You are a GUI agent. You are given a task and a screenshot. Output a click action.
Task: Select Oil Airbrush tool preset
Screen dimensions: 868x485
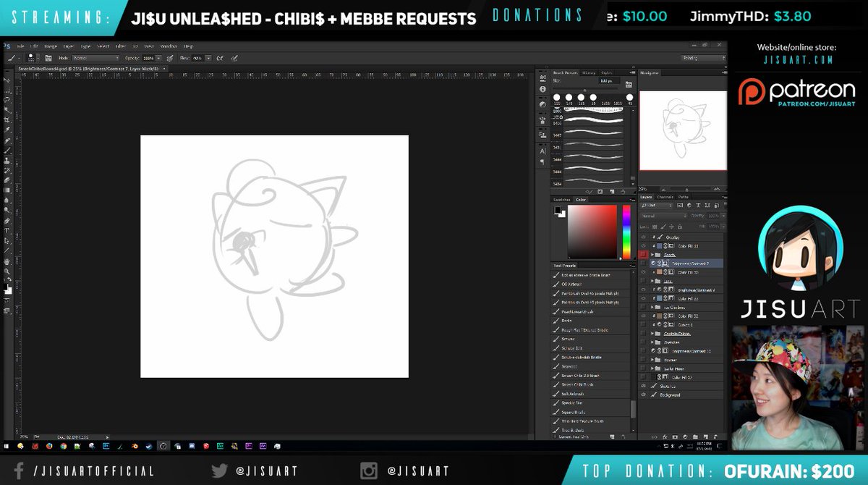tap(592, 284)
